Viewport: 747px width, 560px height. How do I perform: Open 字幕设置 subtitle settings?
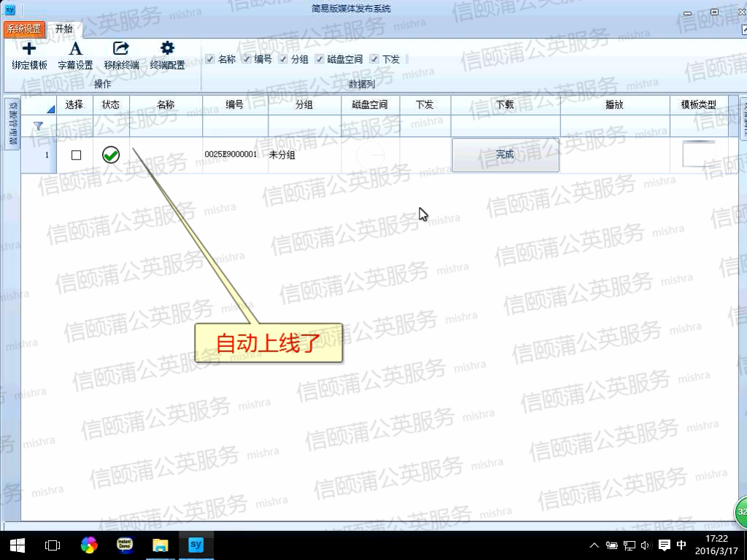(75, 49)
